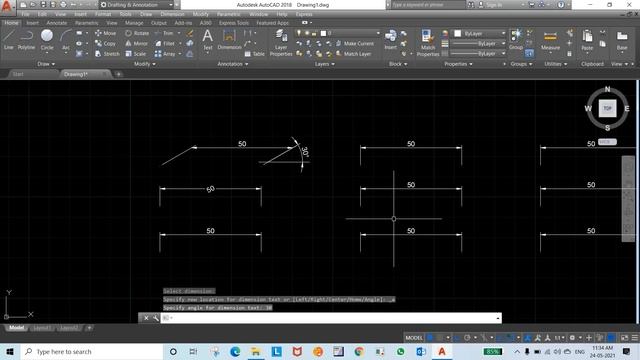Open the ByLayer linetype dropdown
Screen dimensions: 640x360
479,53
